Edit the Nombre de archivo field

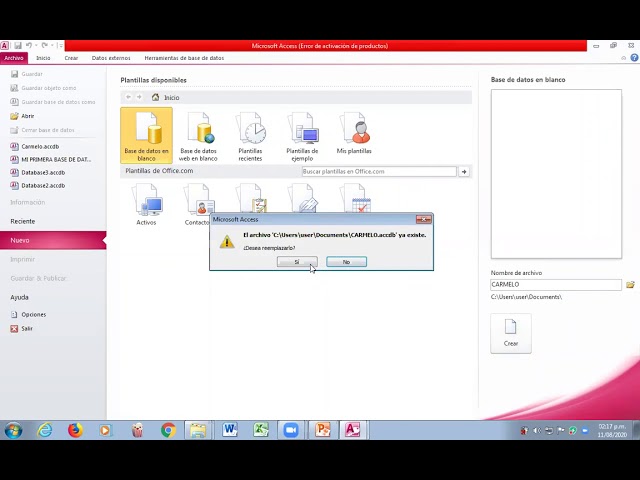click(x=556, y=284)
